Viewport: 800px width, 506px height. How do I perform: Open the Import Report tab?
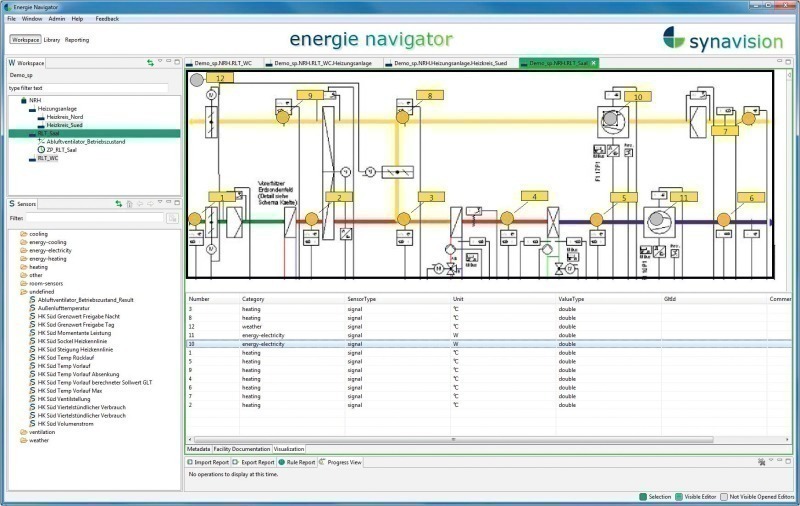pos(208,462)
